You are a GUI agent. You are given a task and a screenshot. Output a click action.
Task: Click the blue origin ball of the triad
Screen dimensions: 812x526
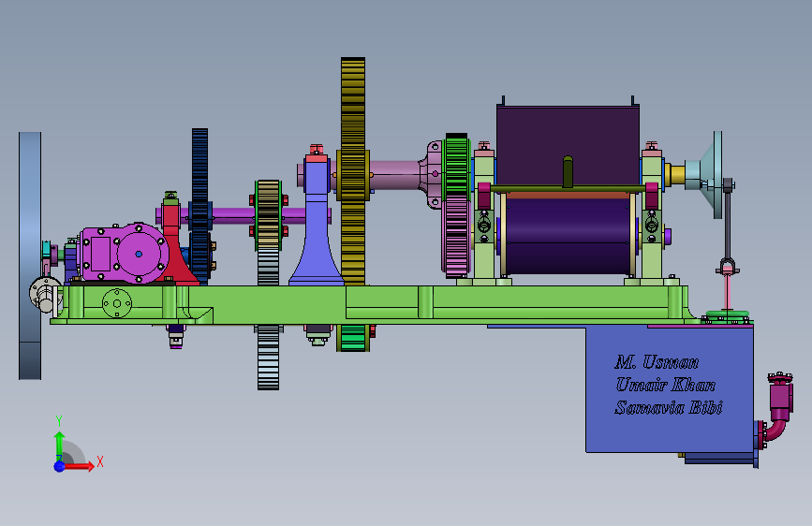[60, 466]
